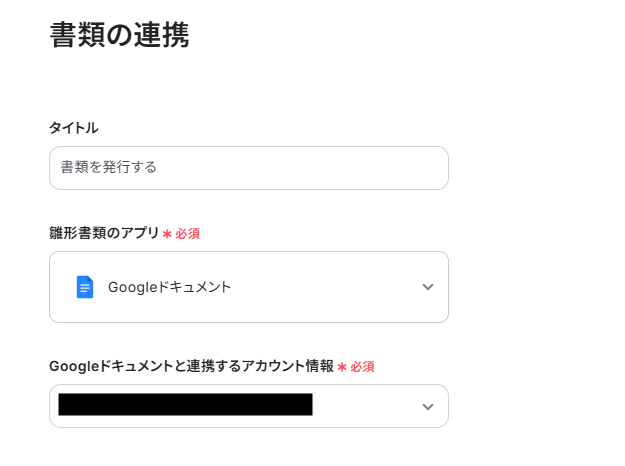Click red asterisk next to アカウント情報
Viewport: 625px width, 466px height.
pos(342,367)
